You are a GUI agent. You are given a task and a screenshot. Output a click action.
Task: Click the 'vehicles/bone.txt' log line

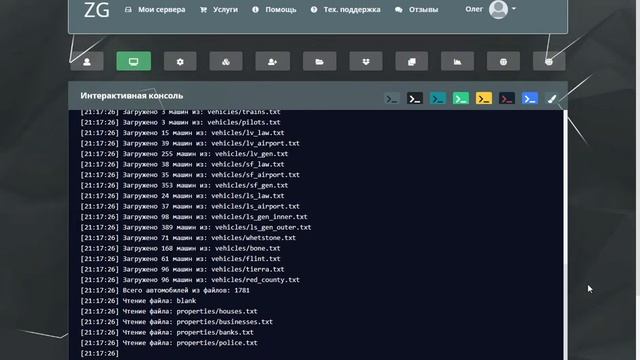click(x=180, y=248)
